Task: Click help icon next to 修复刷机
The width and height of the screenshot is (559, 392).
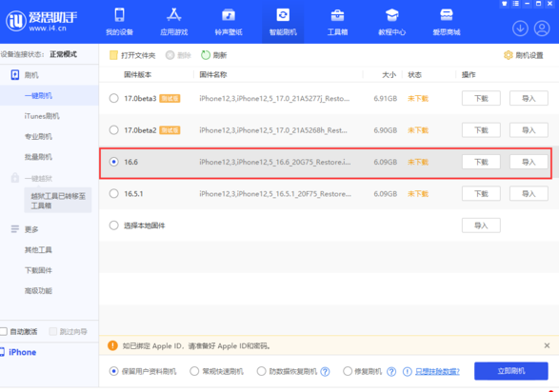Action: [x=391, y=372]
